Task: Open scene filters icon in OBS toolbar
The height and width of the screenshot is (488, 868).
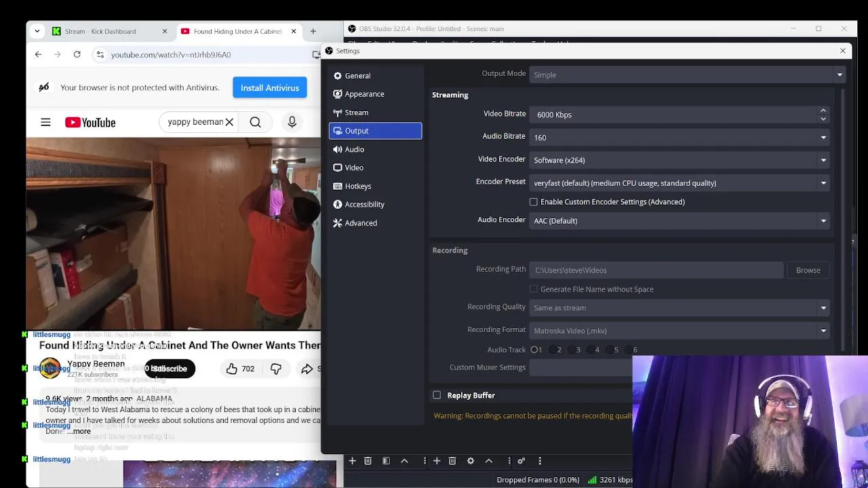Action: (386, 461)
